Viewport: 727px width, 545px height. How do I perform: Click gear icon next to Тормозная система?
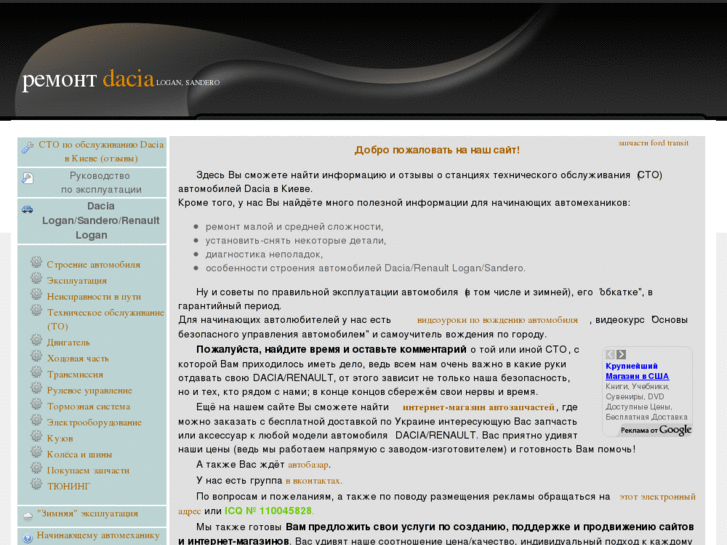[36, 404]
